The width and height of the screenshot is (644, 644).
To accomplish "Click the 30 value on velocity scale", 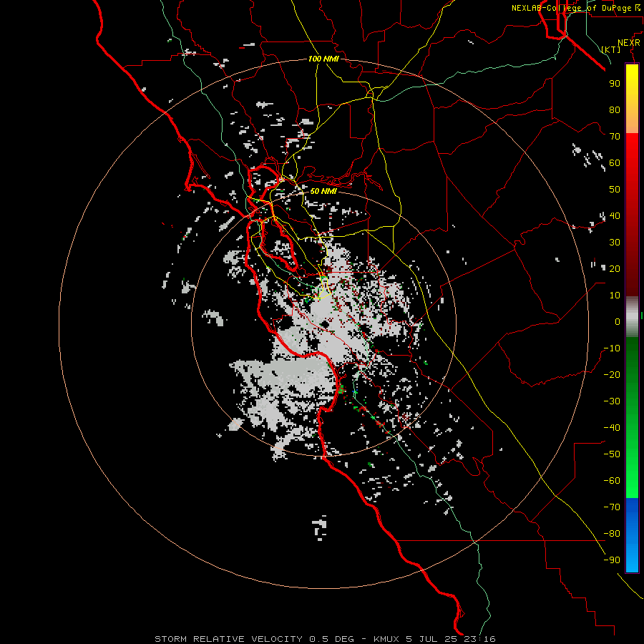I will point(615,243).
